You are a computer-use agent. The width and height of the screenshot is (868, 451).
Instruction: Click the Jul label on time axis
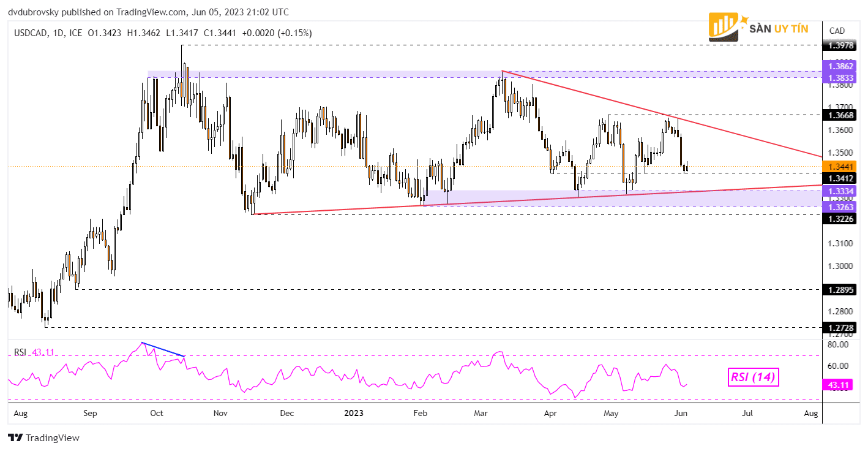747,413
